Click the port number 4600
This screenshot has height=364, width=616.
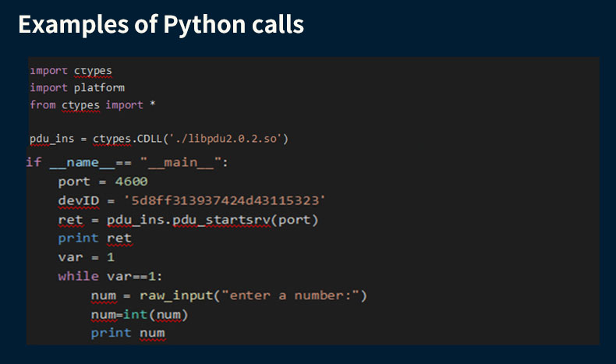[x=131, y=181]
